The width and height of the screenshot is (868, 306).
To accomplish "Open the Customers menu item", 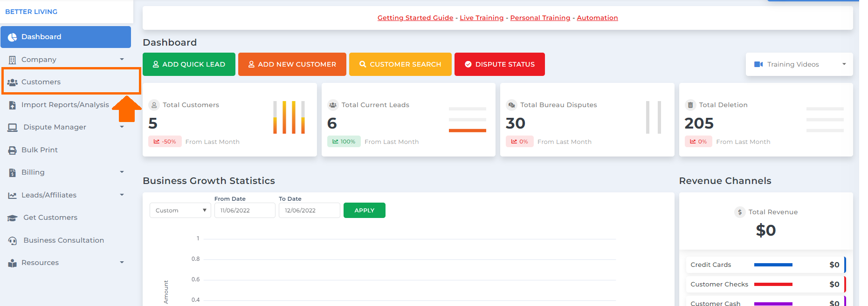I will pyautogui.click(x=41, y=82).
